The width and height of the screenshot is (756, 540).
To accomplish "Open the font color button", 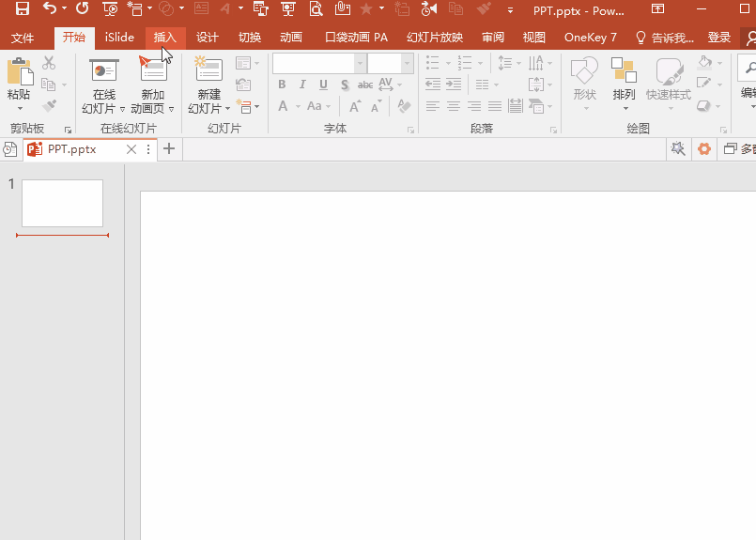I will [x=283, y=106].
